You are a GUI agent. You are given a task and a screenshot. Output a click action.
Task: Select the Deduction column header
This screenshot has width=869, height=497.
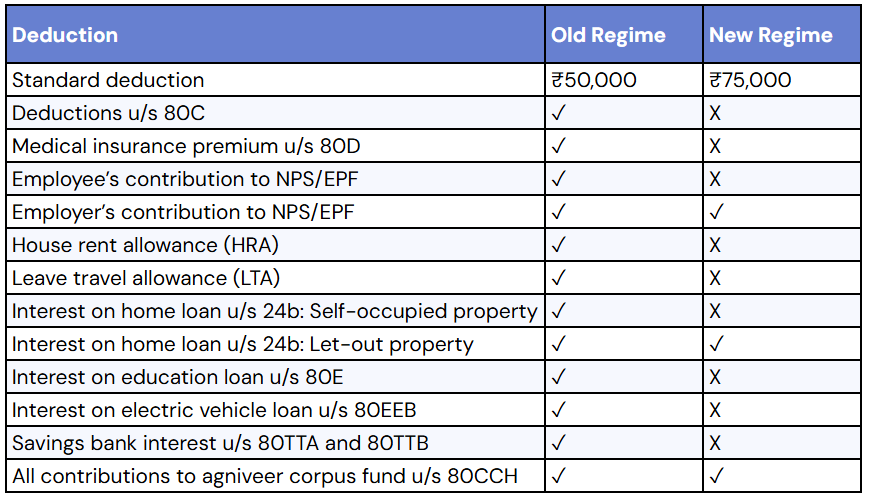pyautogui.click(x=66, y=35)
